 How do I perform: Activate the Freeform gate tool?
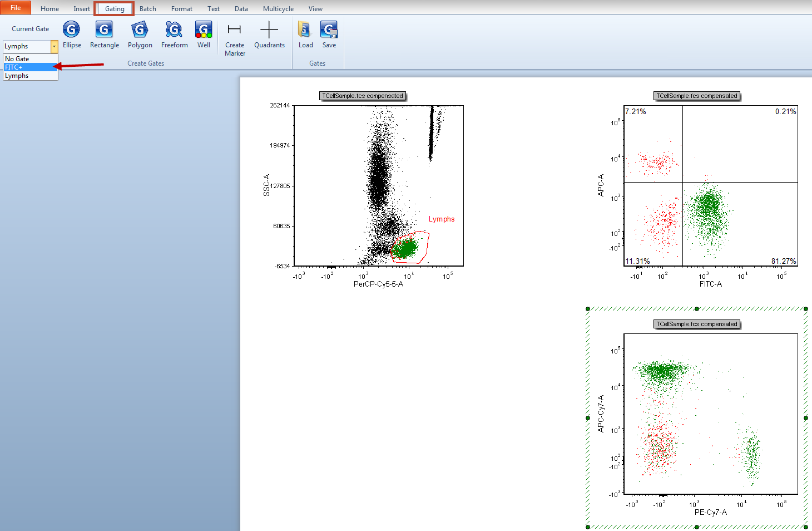(x=174, y=35)
